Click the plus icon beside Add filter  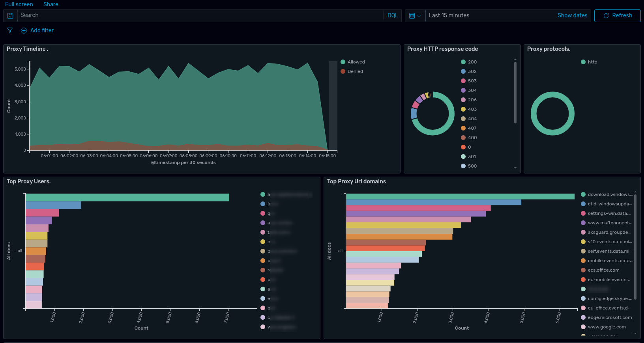pos(24,30)
